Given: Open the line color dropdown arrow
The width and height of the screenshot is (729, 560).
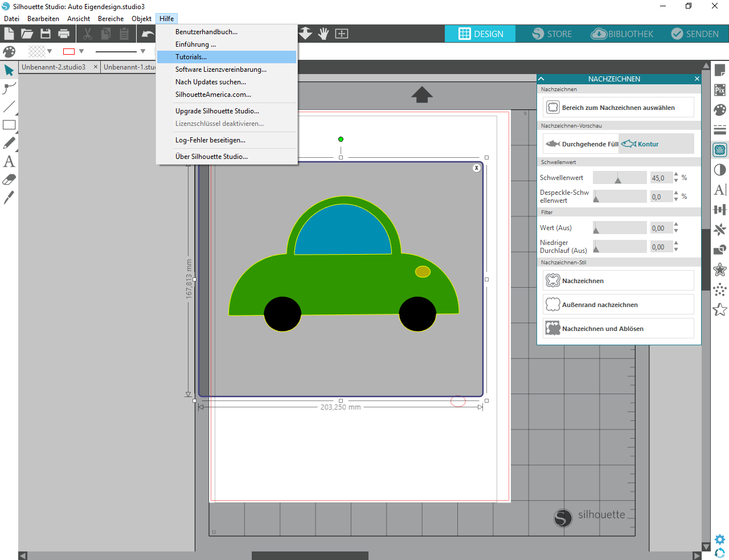Looking at the screenshot, I should [x=81, y=51].
